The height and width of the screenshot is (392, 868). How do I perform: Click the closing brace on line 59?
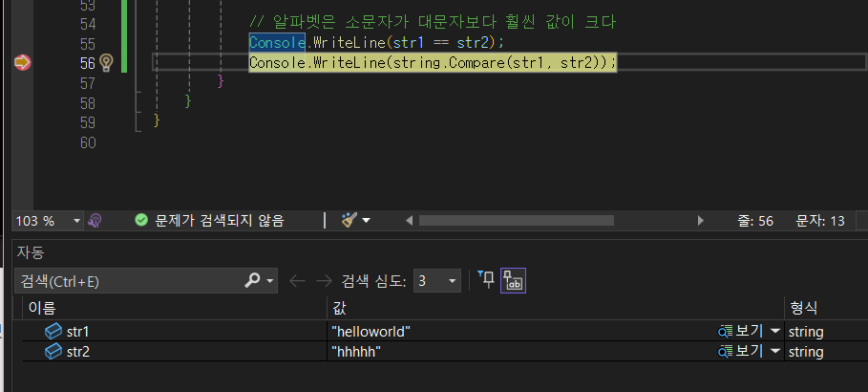point(157,120)
